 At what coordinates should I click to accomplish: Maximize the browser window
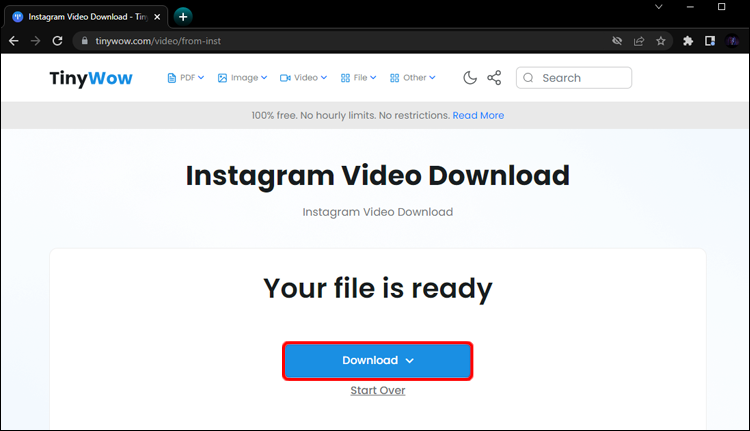coord(722,7)
